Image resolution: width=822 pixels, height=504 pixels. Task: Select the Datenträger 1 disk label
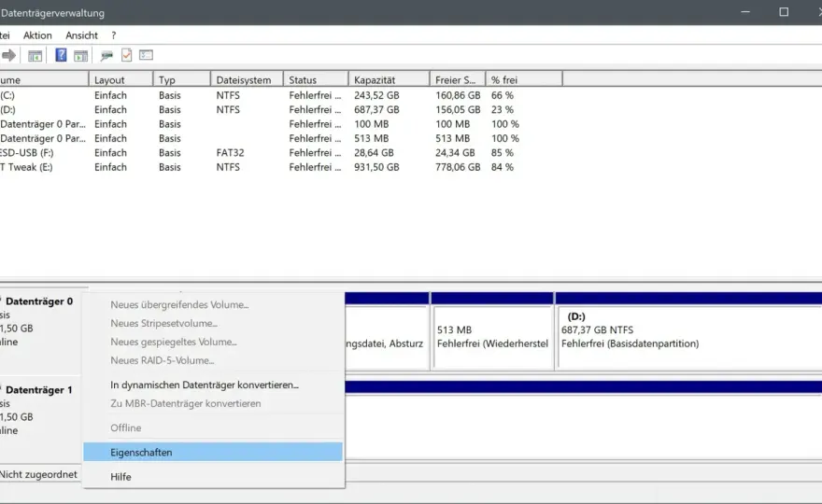39,390
